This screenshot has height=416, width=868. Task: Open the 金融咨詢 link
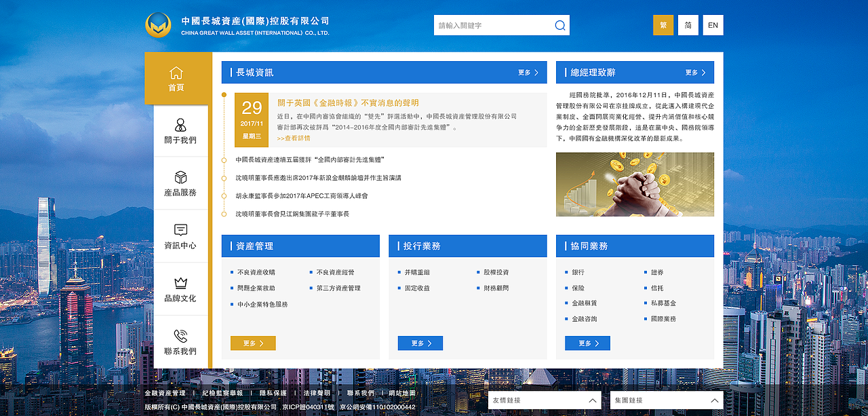585,319
